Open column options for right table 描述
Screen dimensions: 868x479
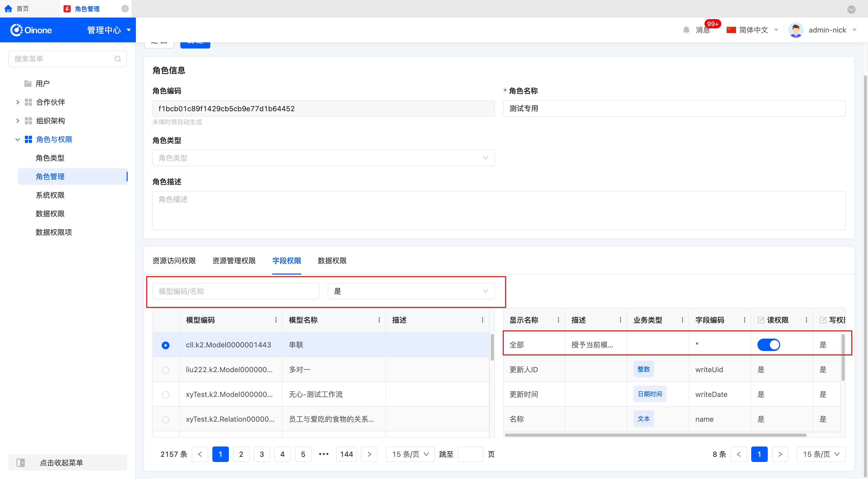[620, 320]
